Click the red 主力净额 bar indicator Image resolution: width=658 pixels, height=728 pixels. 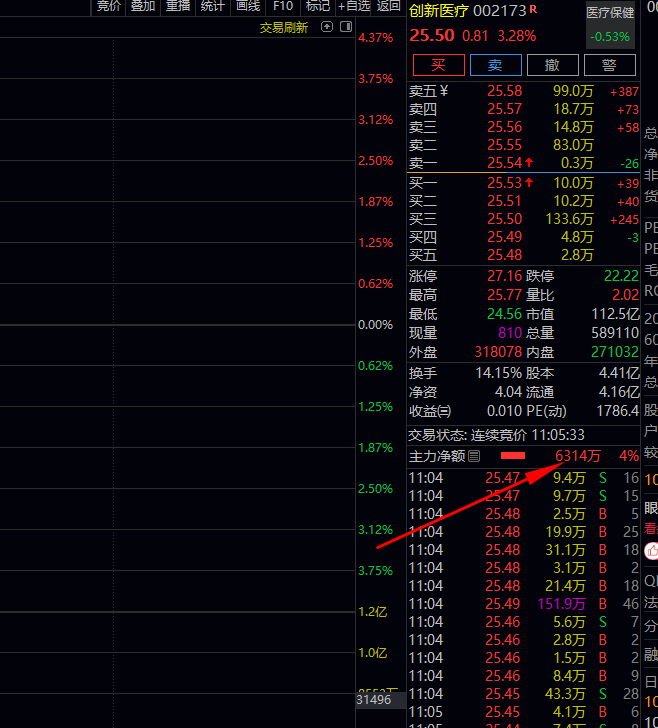(x=513, y=456)
